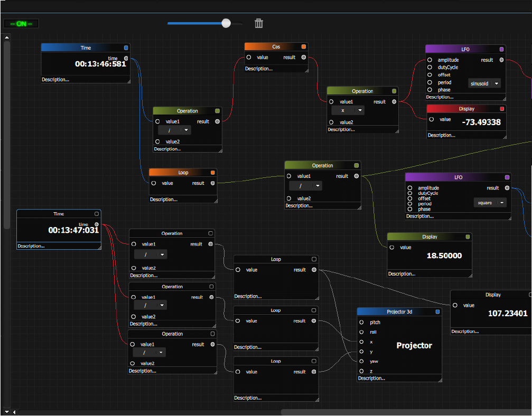Select the Projector 3d node title bar

(x=399, y=311)
